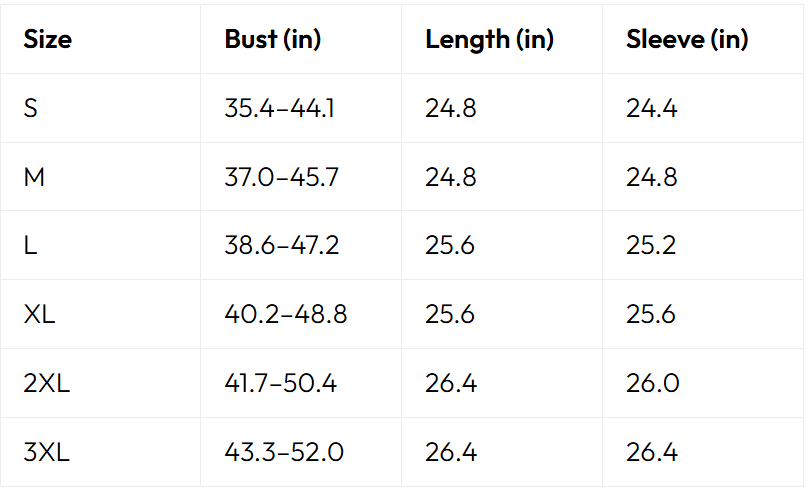Viewport: 809px width, 495px height.
Task: Select bust range 43.3–52.0
Action: [x=284, y=452]
